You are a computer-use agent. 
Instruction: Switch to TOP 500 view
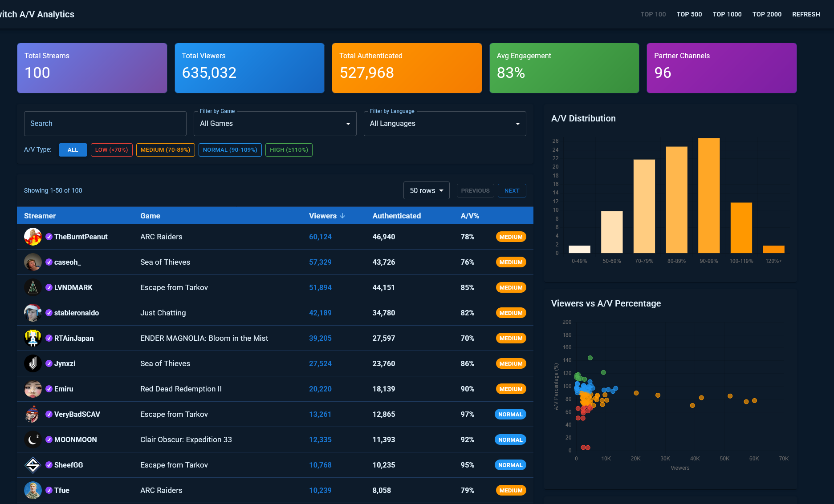click(689, 14)
